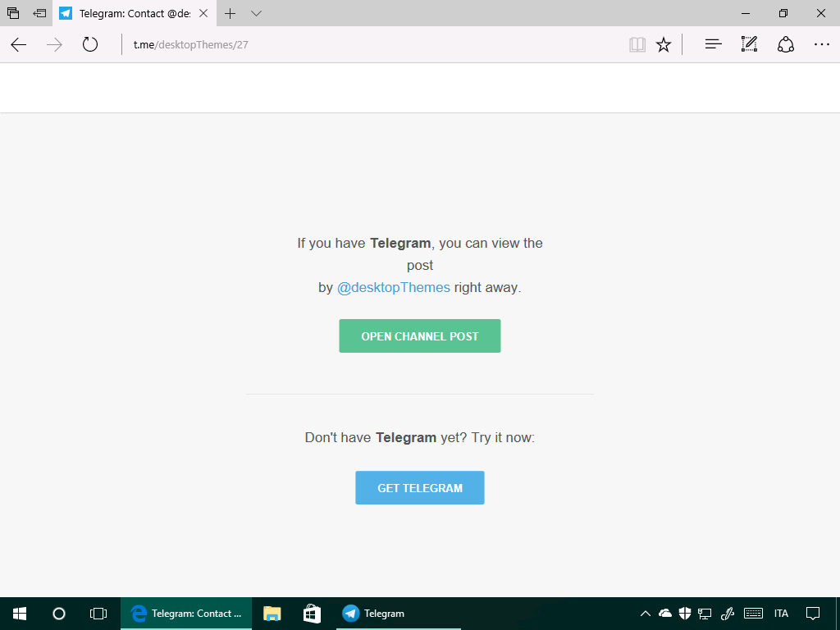Screen dimensions: 840x630
Task: Open a new browser tab
Action: [x=230, y=13]
